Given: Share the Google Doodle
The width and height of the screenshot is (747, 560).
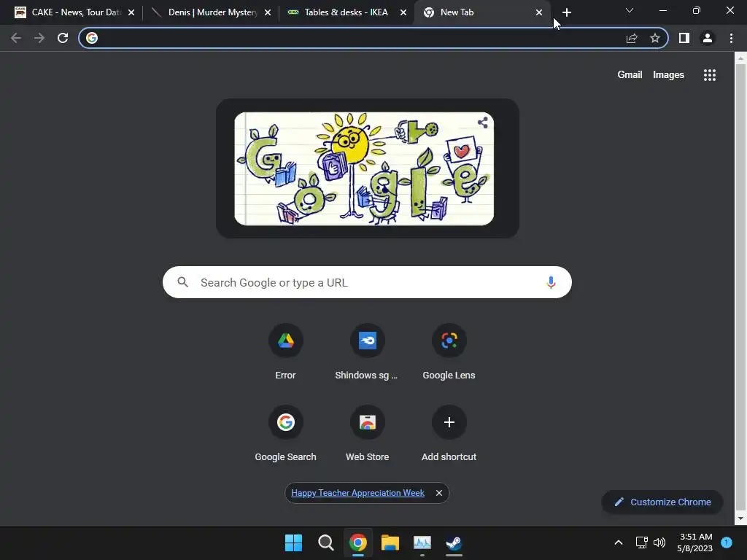Looking at the screenshot, I should click(483, 122).
